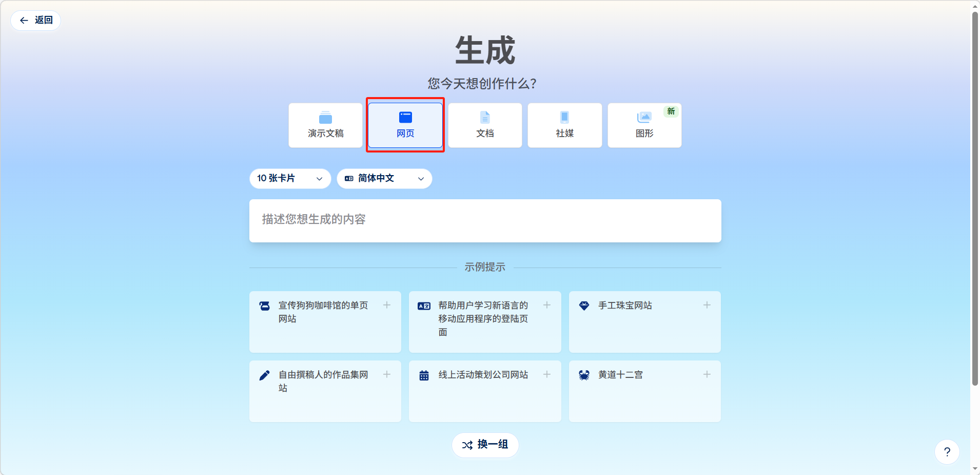Click the page vertical scrollbar
This screenshot has height=475, width=980.
975,205
